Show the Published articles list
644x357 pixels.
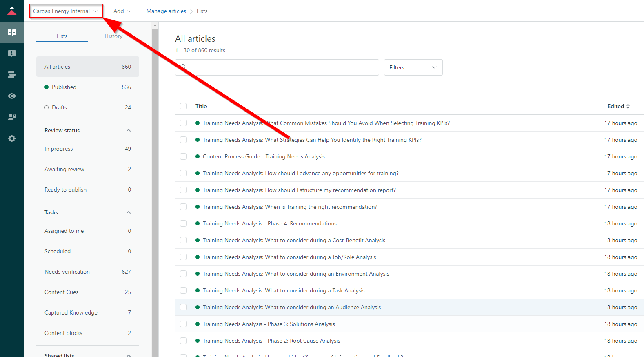click(88, 87)
